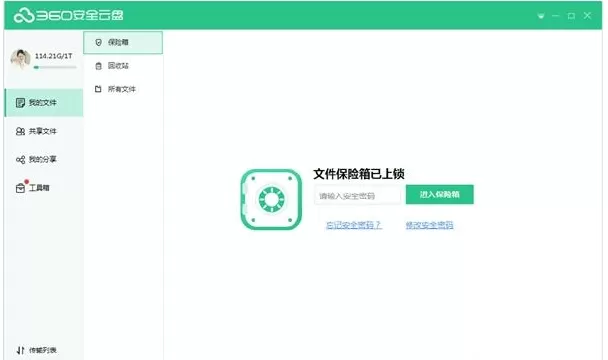
Task: Click the 修改安全密码 link
Action: point(429,225)
